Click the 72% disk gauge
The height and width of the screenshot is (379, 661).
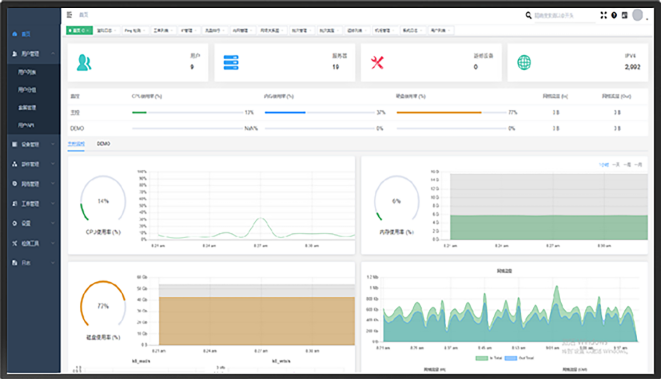point(103,304)
